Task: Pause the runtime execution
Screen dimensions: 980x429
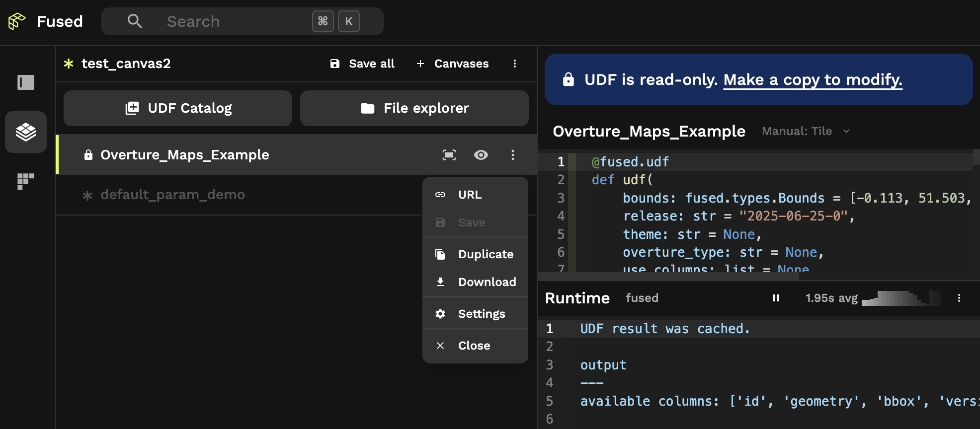Action: (776, 298)
